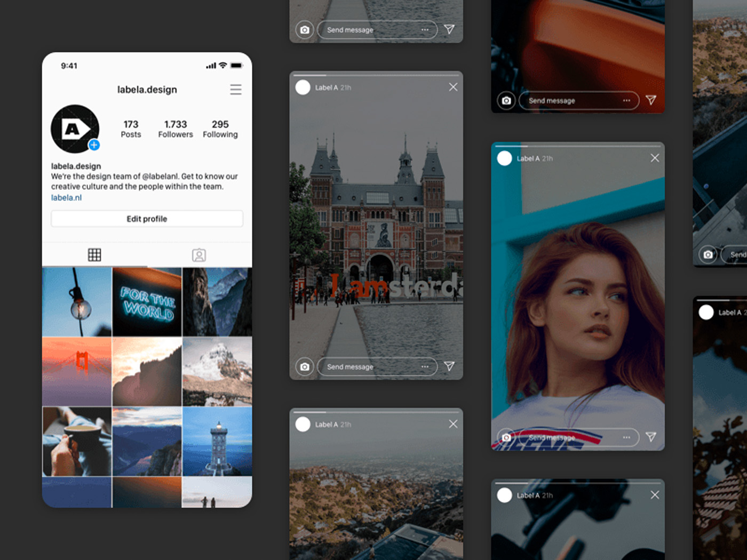Click the camera icon on the Amsterdam story
747x560 pixels.
coord(305,367)
